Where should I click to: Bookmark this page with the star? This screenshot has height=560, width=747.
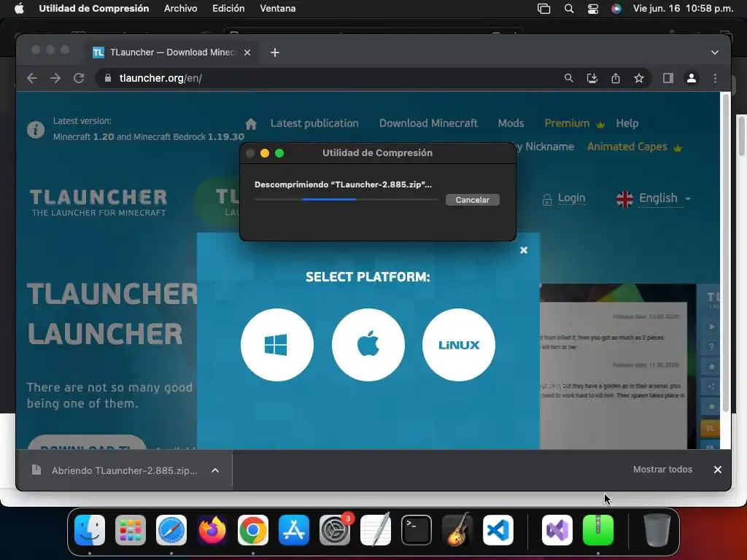point(639,78)
